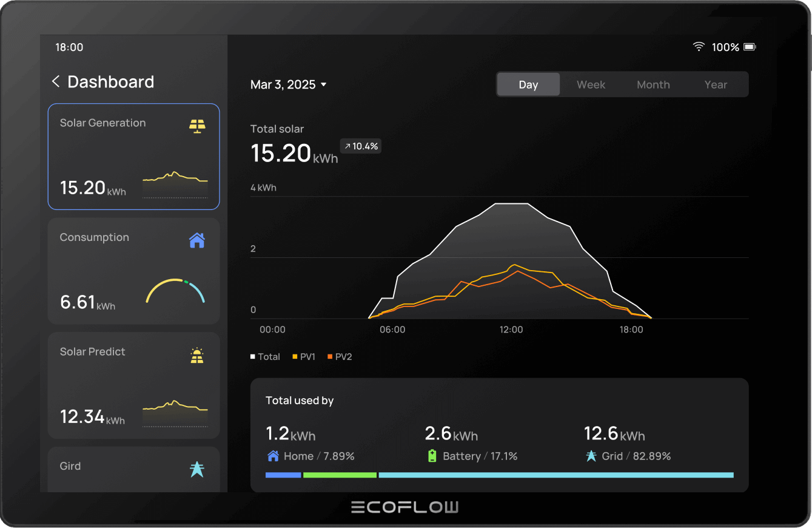Click the Solar Predict sun icon
The height and width of the screenshot is (528, 812).
[x=196, y=356]
